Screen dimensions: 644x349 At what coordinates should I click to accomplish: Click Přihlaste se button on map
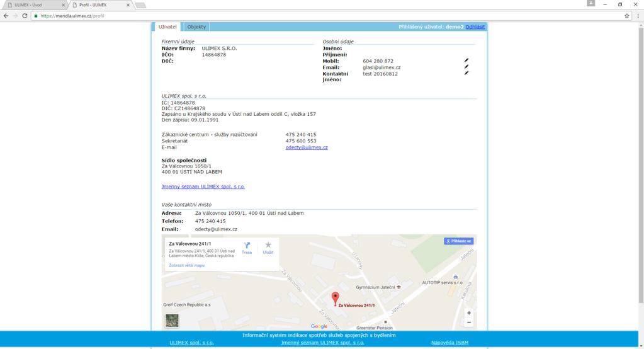458,241
